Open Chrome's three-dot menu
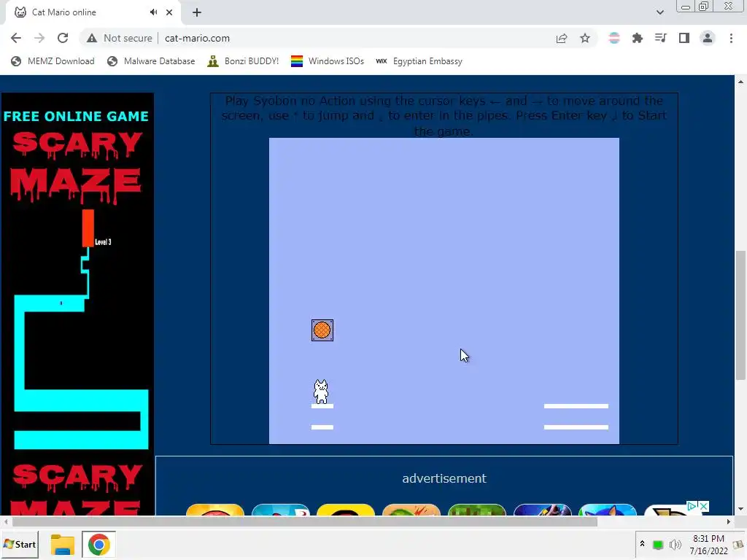Viewport: 747px width, 560px height. [731, 38]
